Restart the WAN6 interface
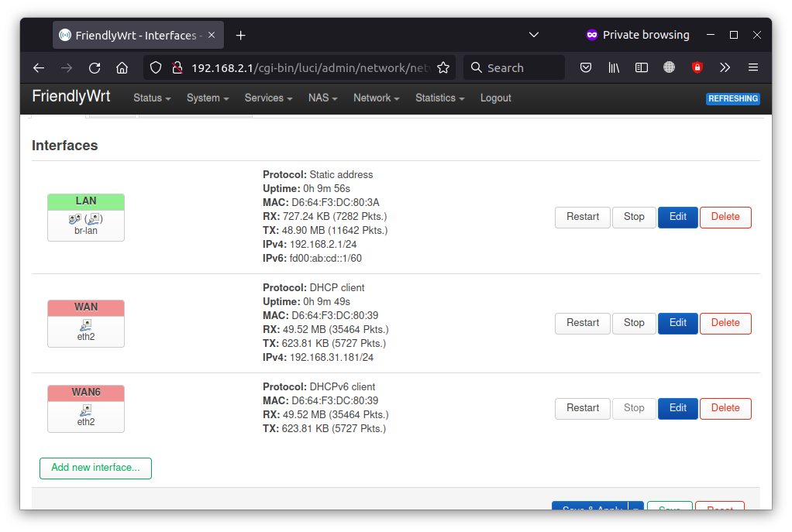The height and width of the screenshot is (532, 792). 583,408
